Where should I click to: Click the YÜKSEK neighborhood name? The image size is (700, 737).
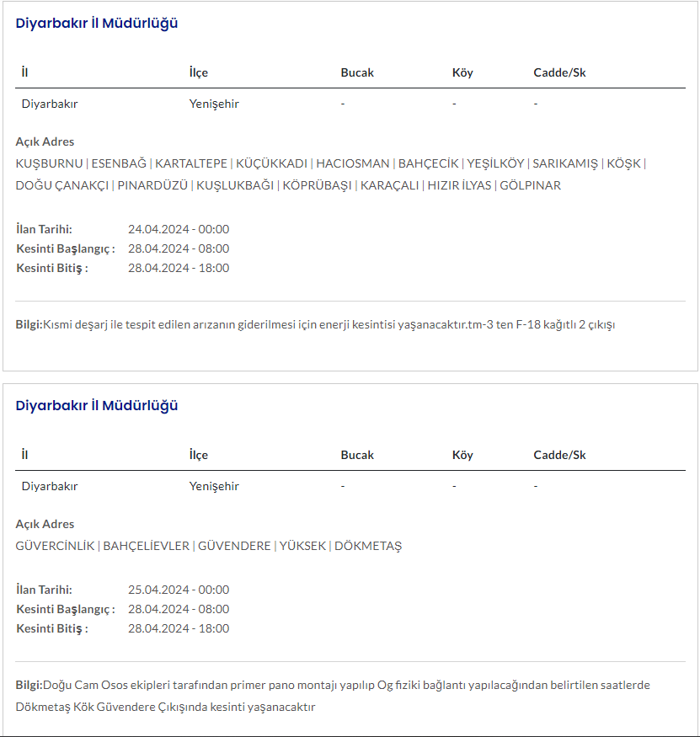(302, 546)
